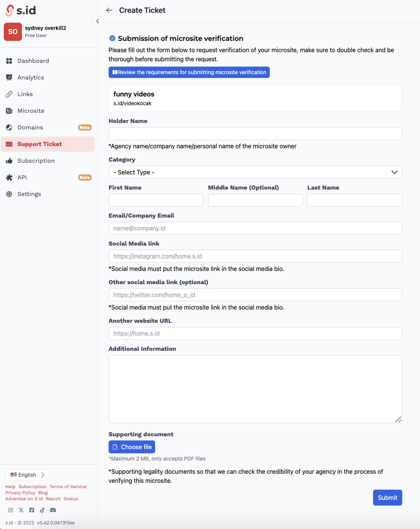This screenshot has width=420, height=529.
Task: Click the Additional Information text area
Action: [x=255, y=389]
